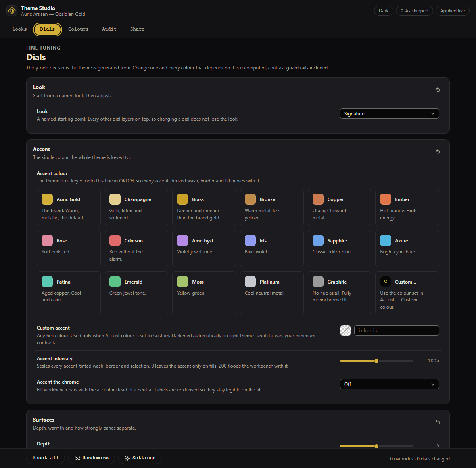Choose the Crimson accent card
This screenshot has width=476, height=468.
(x=136, y=249)
